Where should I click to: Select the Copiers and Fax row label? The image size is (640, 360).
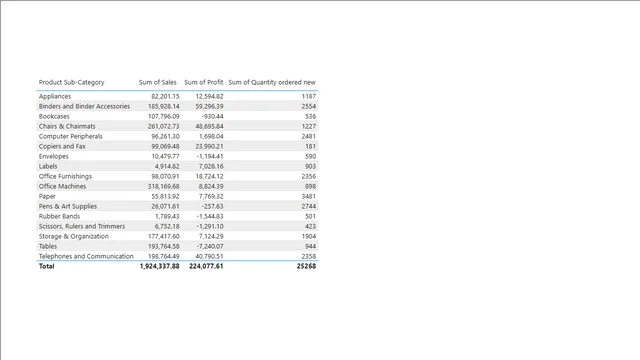click(x=62, y=146)
